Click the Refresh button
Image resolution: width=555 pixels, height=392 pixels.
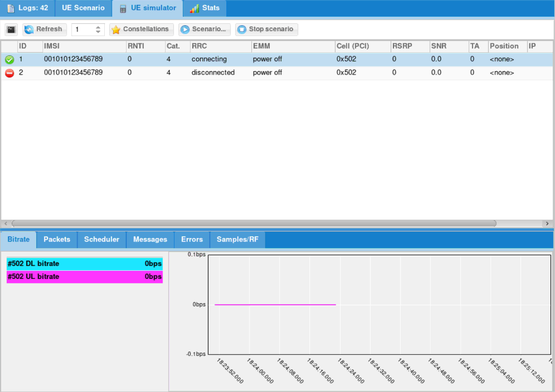point(44,30)
